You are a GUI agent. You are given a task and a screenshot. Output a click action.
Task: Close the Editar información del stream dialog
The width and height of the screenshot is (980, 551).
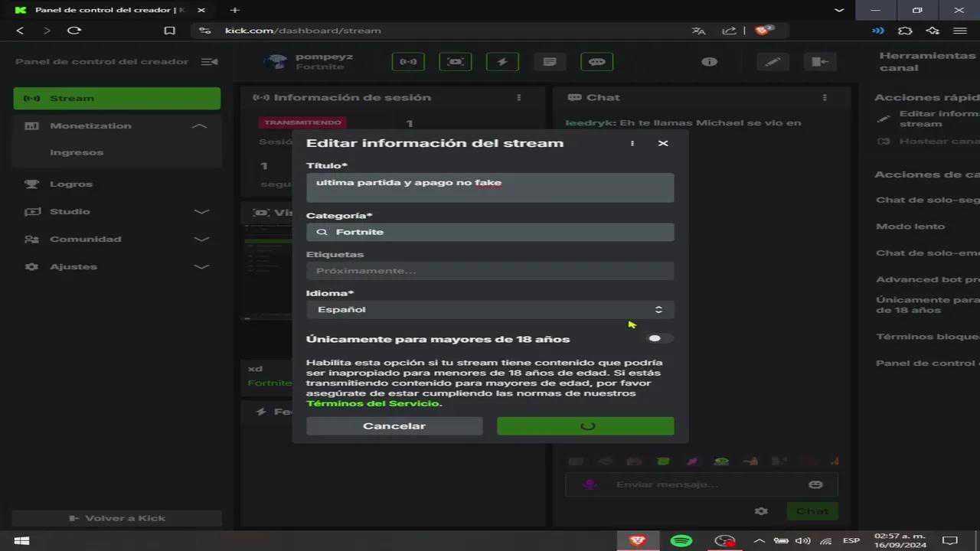(x=663, y=143)
